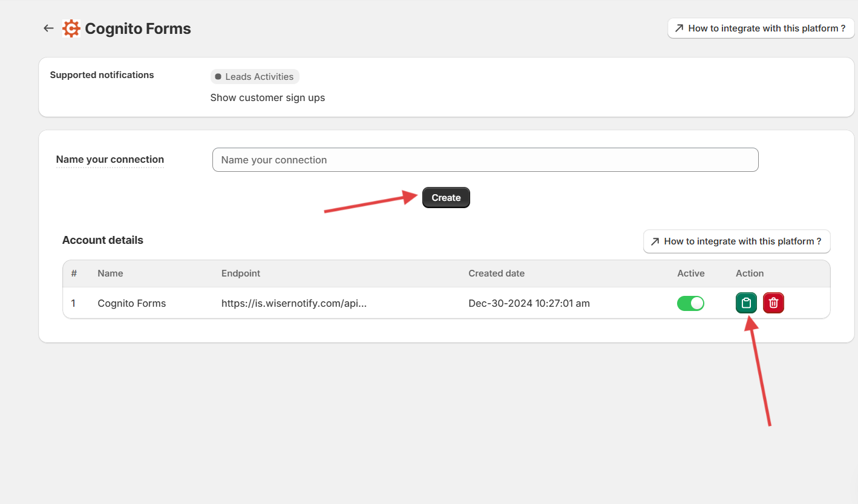Click the 'Cognito Forms' name cell in table
858x504 pixels.
[x=132, y=303]
